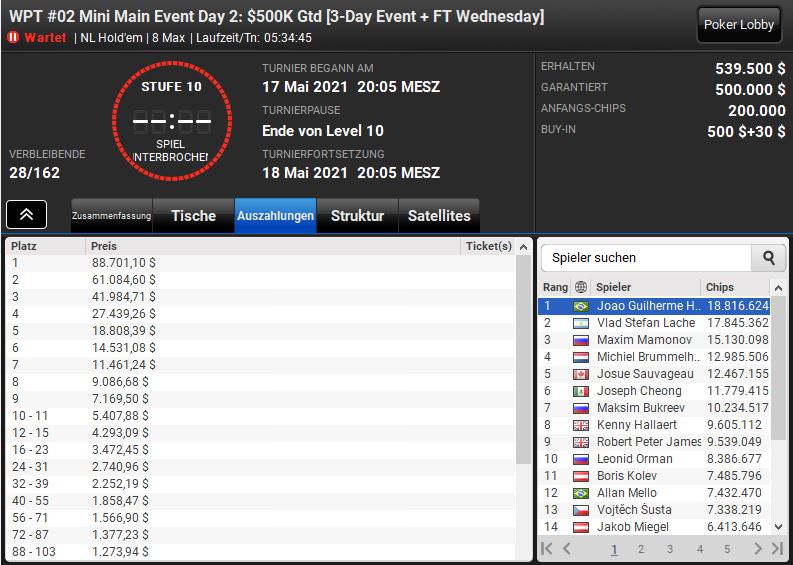Image resolution: width=793 pixels, height=565 pixels.
Task: Go to first page of player list
Action: [547, 549]
